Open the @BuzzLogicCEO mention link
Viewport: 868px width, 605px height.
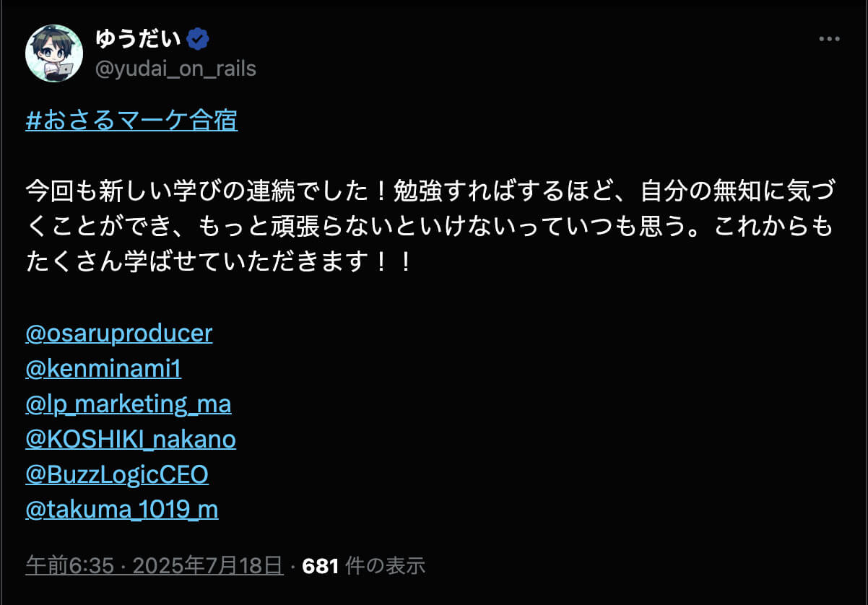point(117,474)
